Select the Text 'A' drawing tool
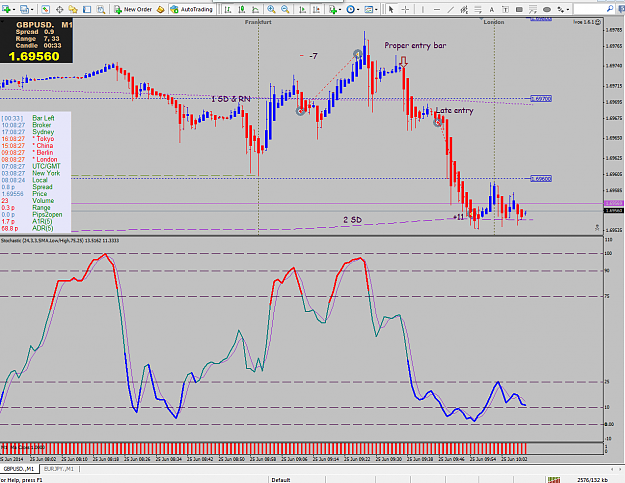Viewport: 625px width, 483px height. point(491,9)
